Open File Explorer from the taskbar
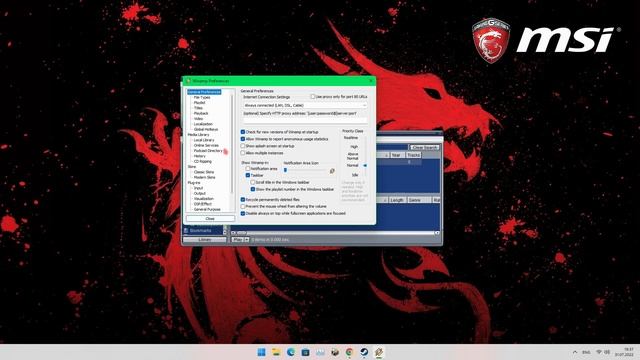 click(x=276, y=352)
